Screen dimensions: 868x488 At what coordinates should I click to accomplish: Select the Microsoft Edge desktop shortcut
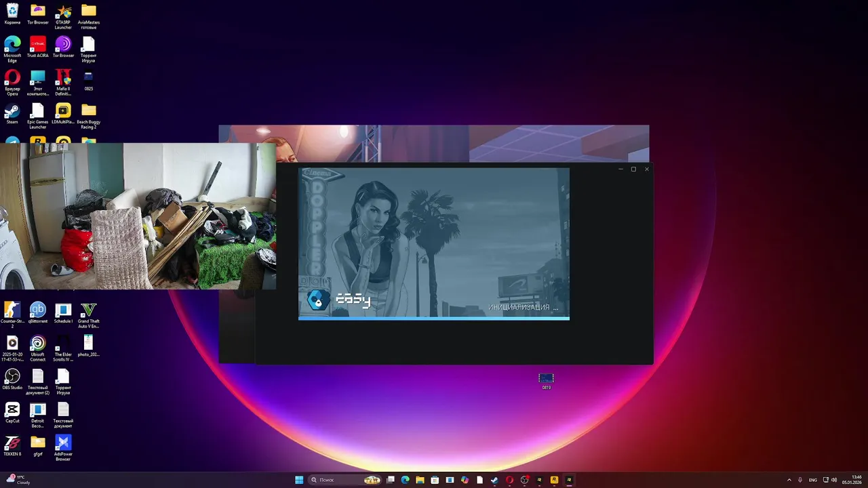pos(12,49)
